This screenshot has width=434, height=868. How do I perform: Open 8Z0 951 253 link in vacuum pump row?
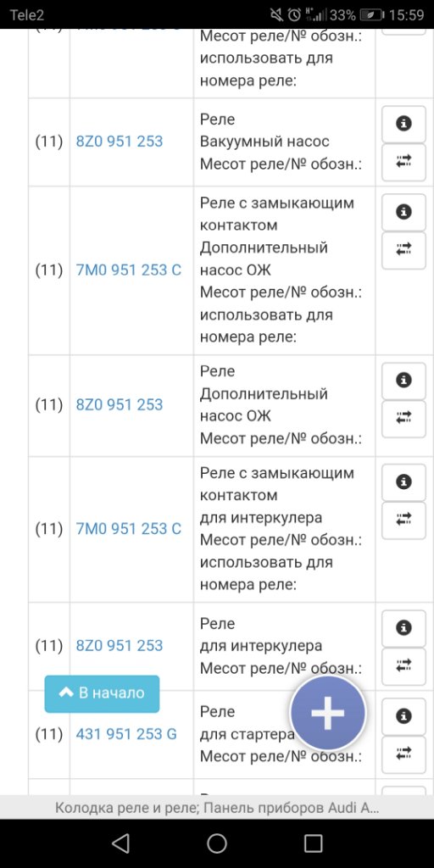click(120, 142)
